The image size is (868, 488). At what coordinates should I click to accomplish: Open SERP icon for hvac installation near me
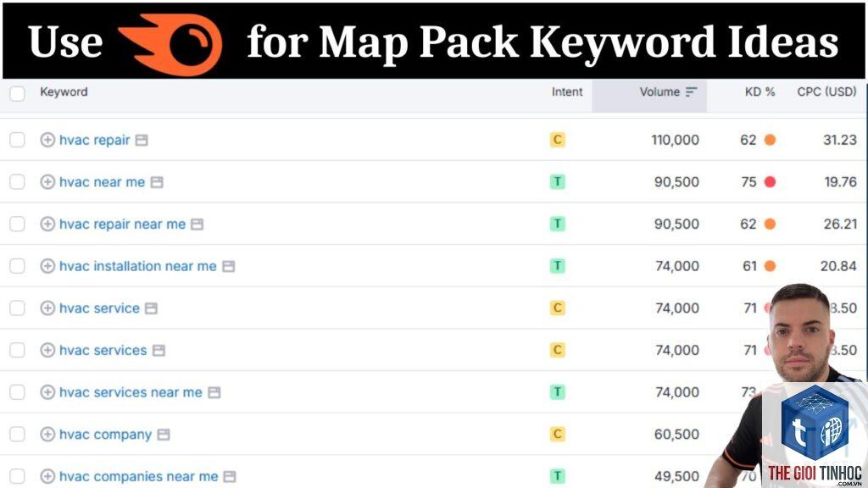coord(229,266)
